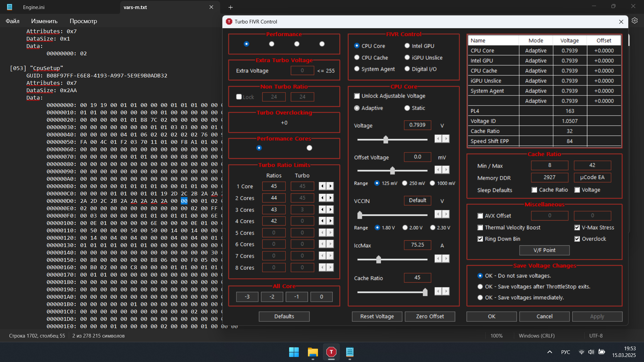Open File Explorer from the taskbar

313,352
